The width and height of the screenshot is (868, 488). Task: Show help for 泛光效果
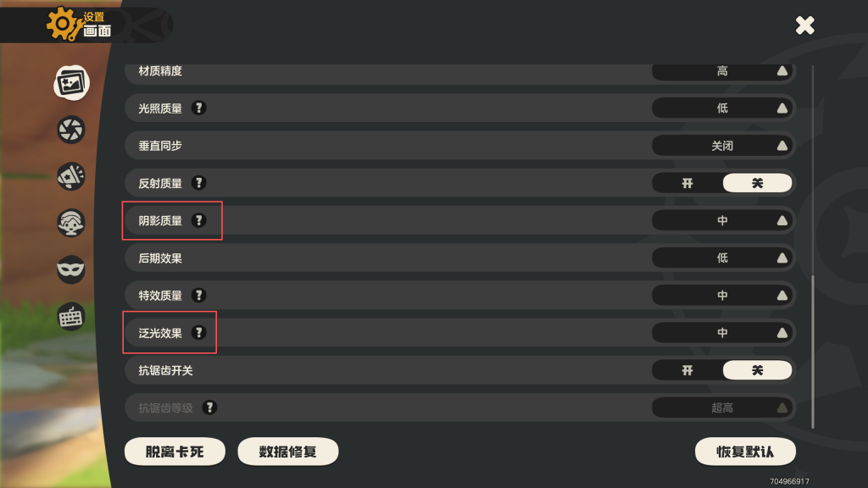pyautogui.click(x=198, y=333)
